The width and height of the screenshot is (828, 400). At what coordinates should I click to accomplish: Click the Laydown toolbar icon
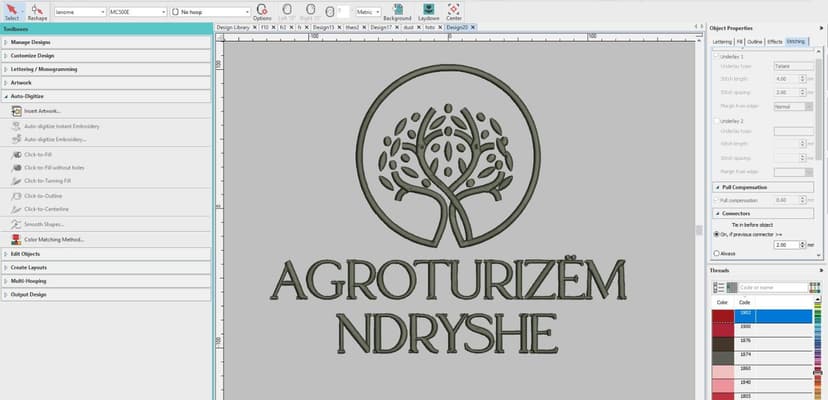click(x=429, y=11)
